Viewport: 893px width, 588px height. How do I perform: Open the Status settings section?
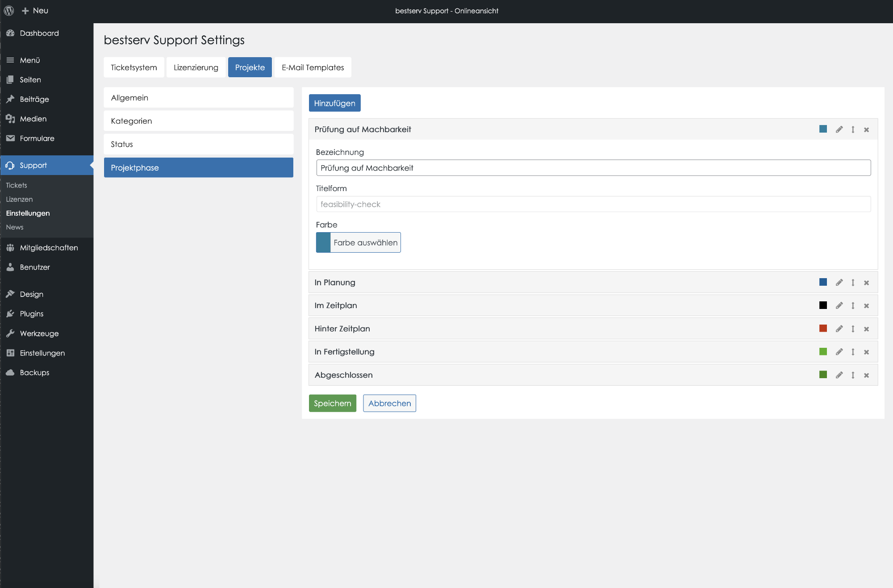(199, 144)
